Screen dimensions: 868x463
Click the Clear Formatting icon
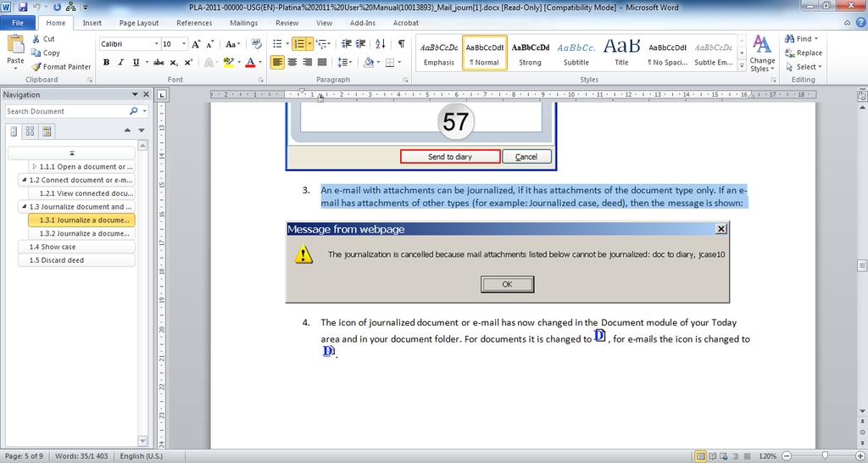(x=256, y=44)
